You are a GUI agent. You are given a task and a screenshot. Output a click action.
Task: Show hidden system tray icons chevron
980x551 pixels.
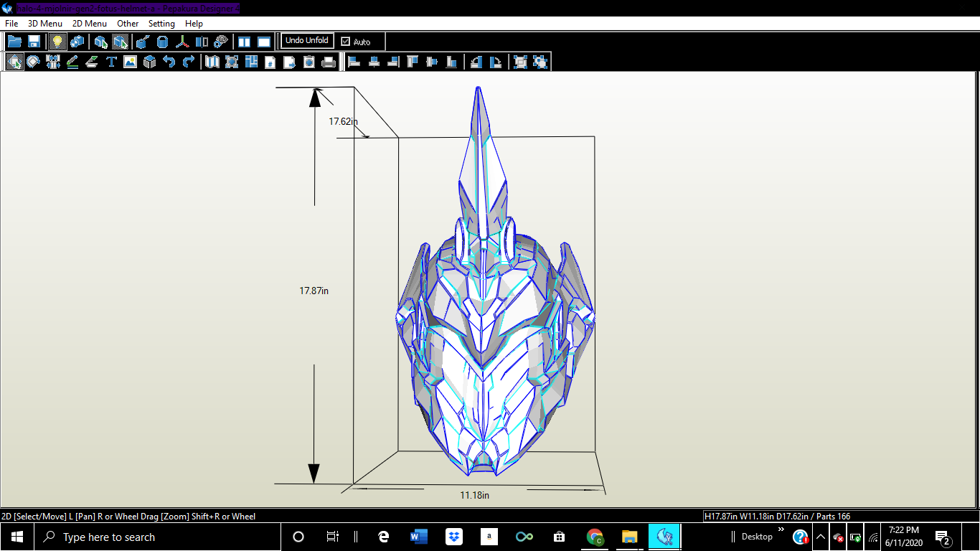(x=820, y=537)
